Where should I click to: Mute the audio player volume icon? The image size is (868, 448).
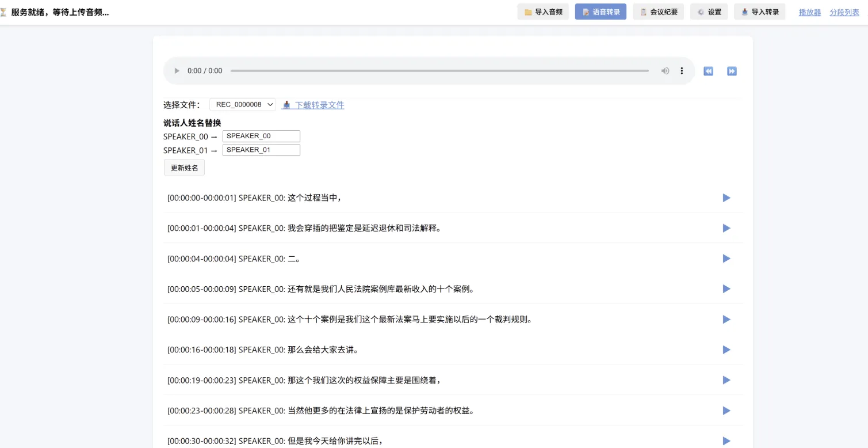point(665,71)
